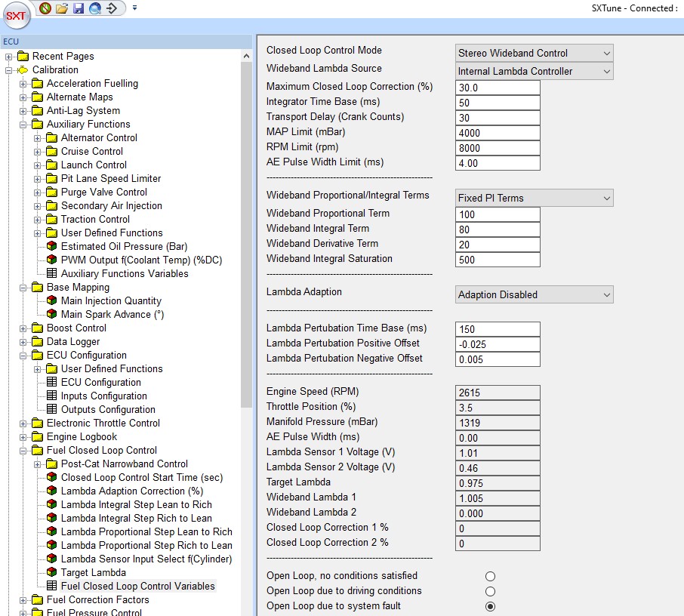The width and height of the screenshot is (684, 616).
Task: Click the SXT application logo button
Action: pos(17,16)
